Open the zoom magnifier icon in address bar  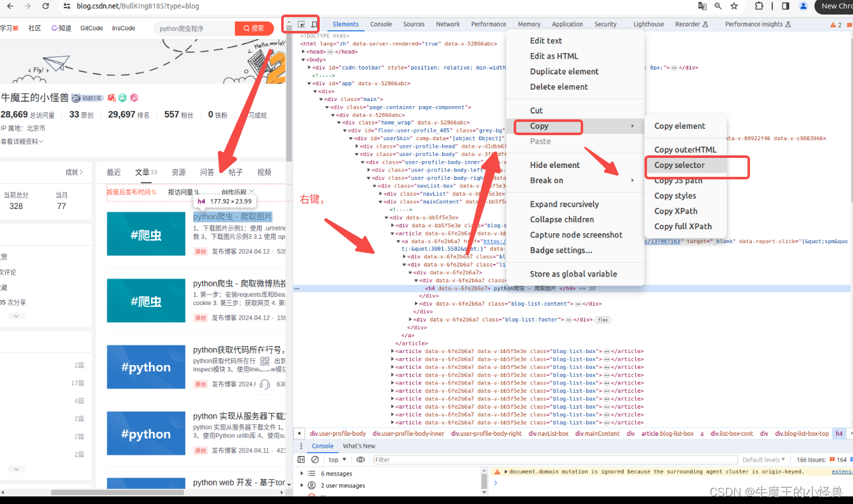[718, 6]
